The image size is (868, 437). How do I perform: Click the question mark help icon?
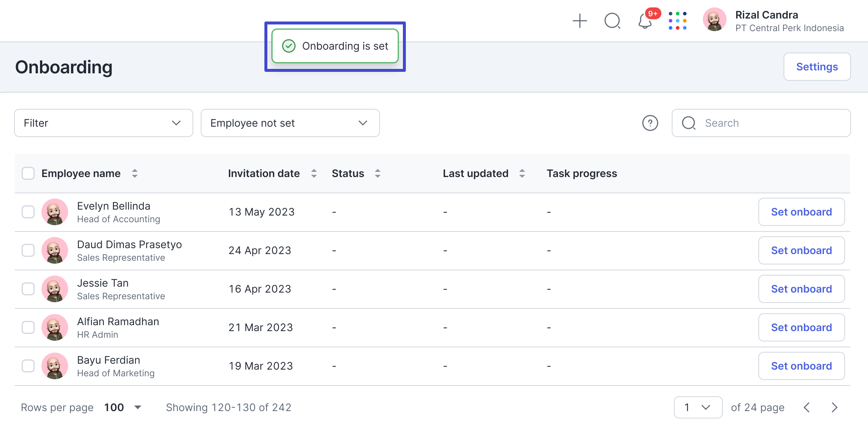pyautogui.click(x=650, y=123)
